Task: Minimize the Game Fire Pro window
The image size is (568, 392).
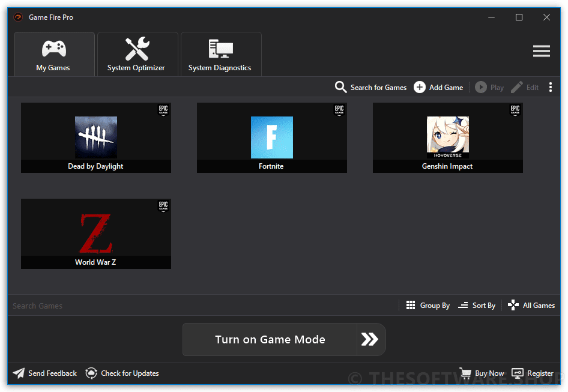Action: tap(491, 17)
